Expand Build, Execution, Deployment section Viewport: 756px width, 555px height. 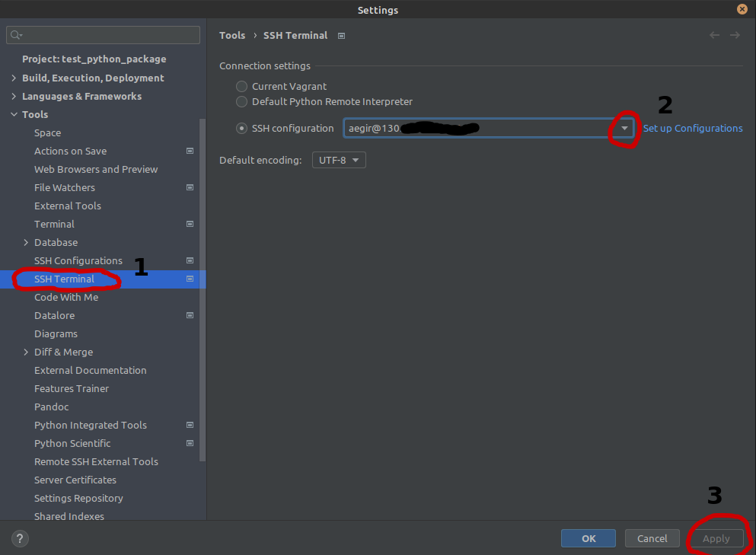[14, 78]
